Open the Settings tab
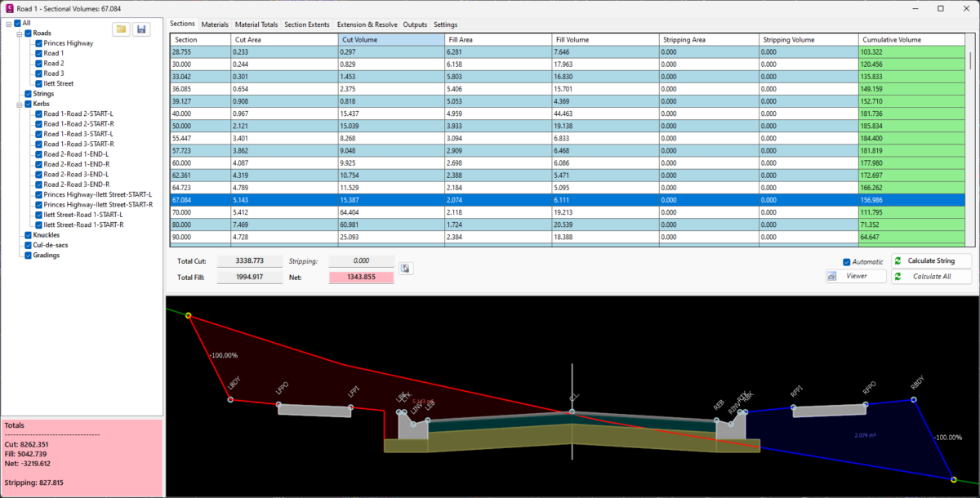Viewport: 980px width, 498px height. [446, 24]
